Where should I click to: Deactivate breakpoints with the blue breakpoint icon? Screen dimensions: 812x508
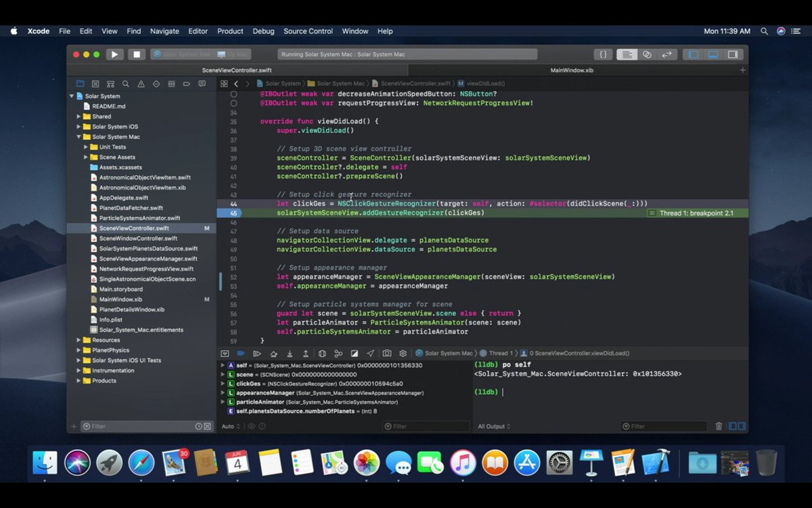pyautogui.click(x=240, y=354)
